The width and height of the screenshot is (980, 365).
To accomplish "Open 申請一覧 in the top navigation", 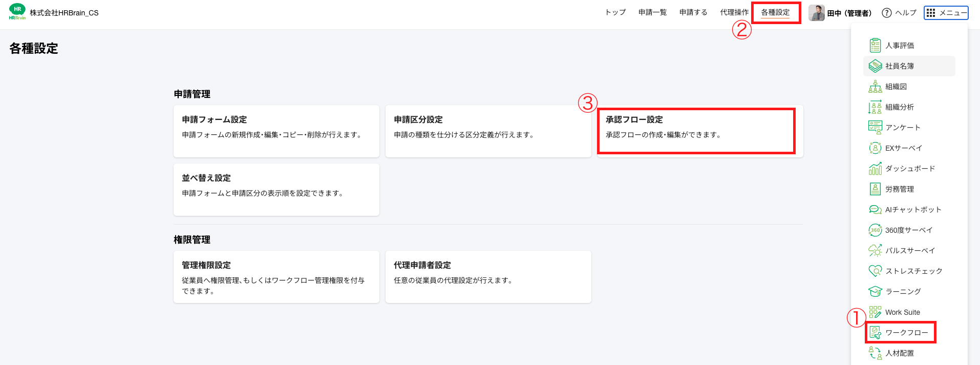I will click(x=652, y=12).
